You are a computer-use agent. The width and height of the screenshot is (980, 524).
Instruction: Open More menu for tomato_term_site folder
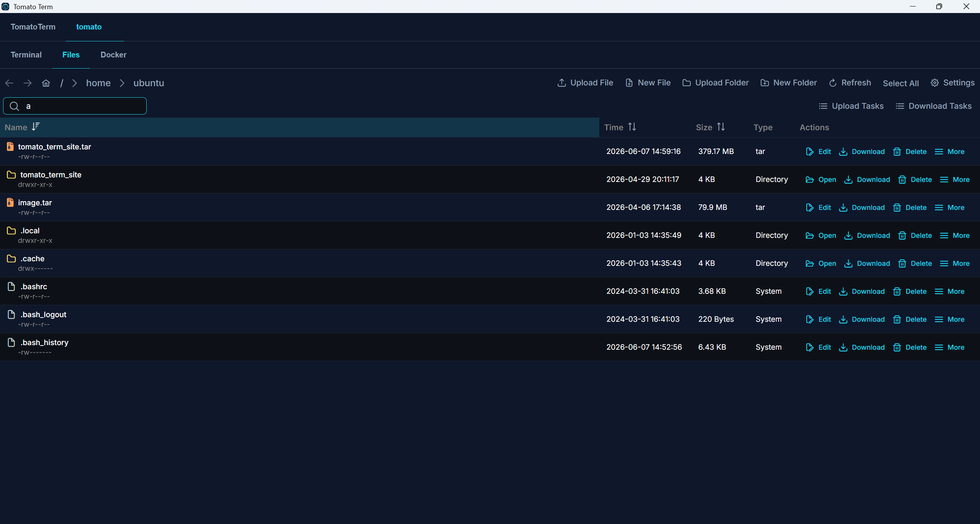[x=955, y=180]
